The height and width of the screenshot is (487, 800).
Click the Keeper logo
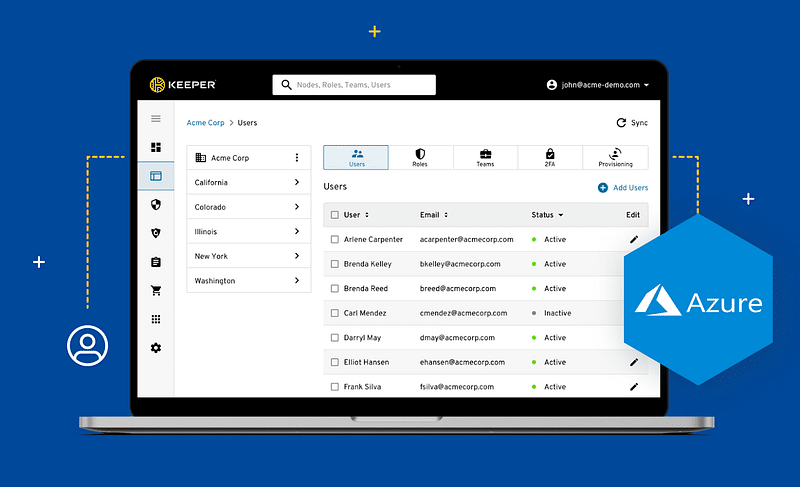click(183, 85)
